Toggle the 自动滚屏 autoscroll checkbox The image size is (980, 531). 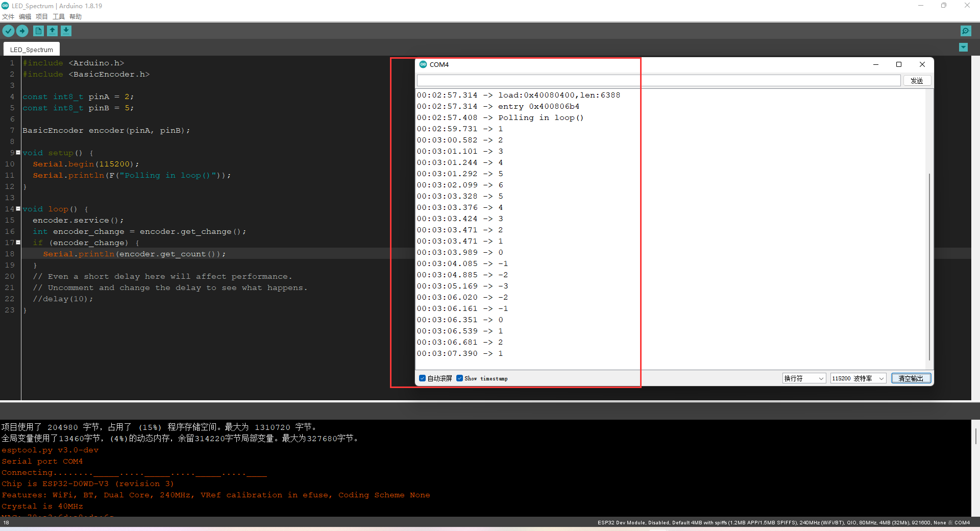tap(423, 378)
